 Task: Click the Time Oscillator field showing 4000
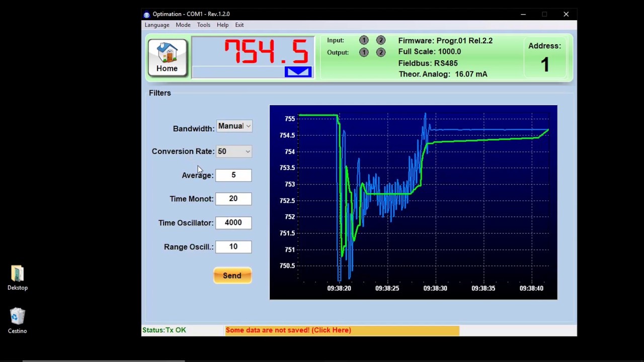[x=233, y=223]
